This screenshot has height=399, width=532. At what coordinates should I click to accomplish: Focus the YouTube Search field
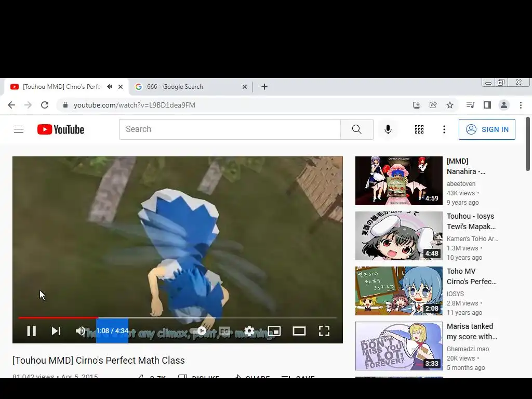230,129
